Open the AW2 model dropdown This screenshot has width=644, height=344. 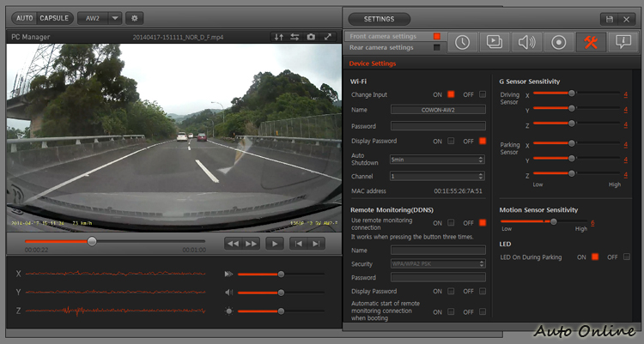click(x=100, y=17)
